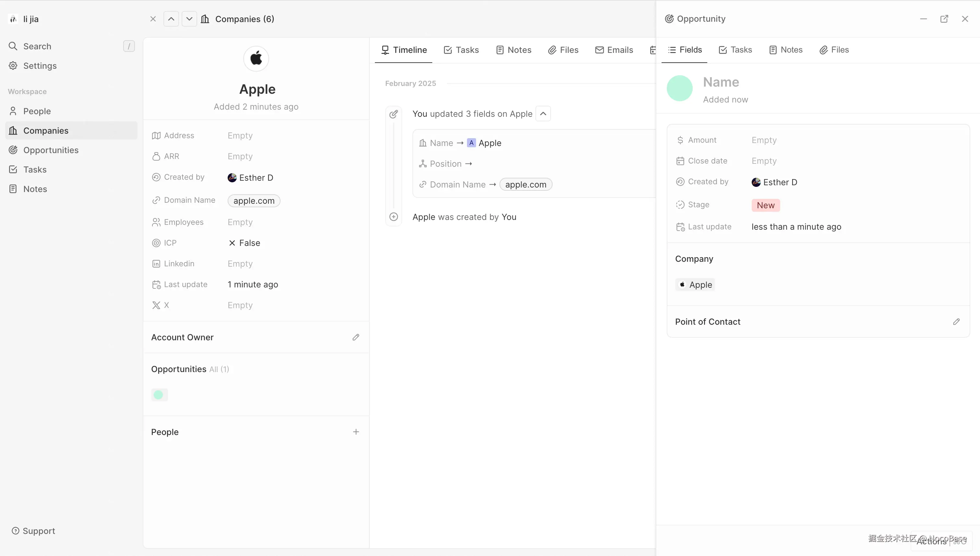Click the green opportunity avatar circle
Image resolution: width=980 pixels, height=556 pixels.
tap(680, 88)
